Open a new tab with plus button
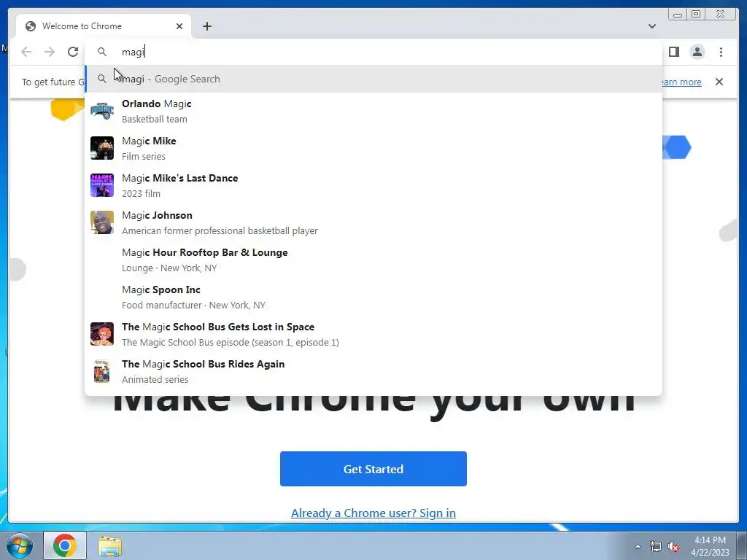Screen dimensions: 747x560 206,26
